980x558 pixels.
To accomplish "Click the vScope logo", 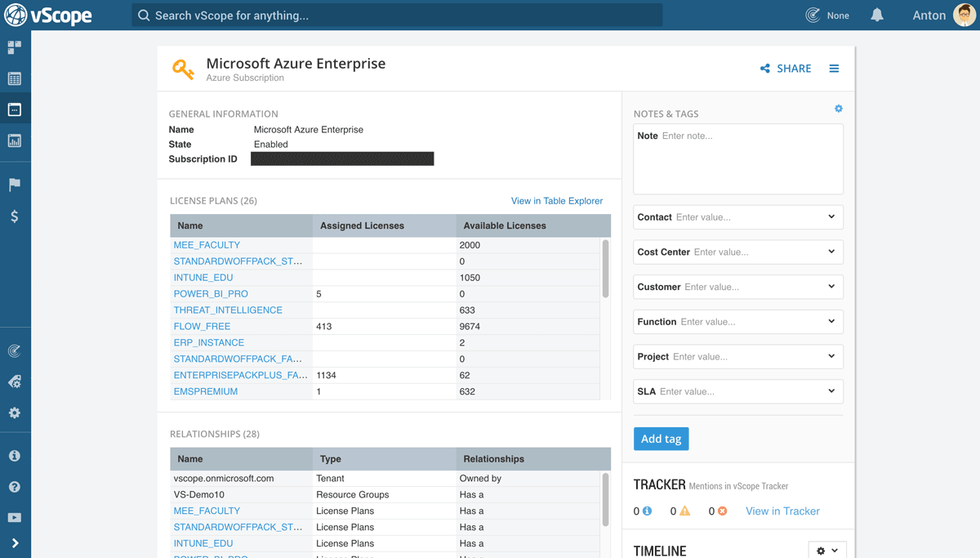I will (48, 15).
